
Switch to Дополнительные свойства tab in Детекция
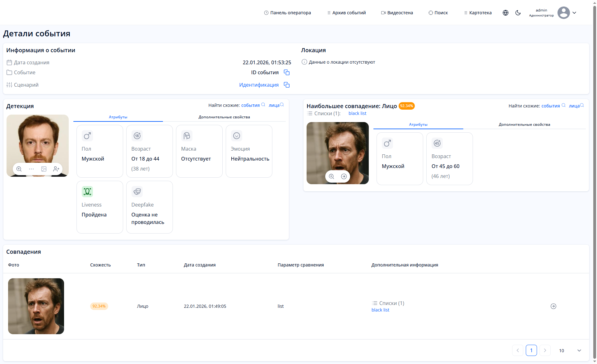point(224,117)
